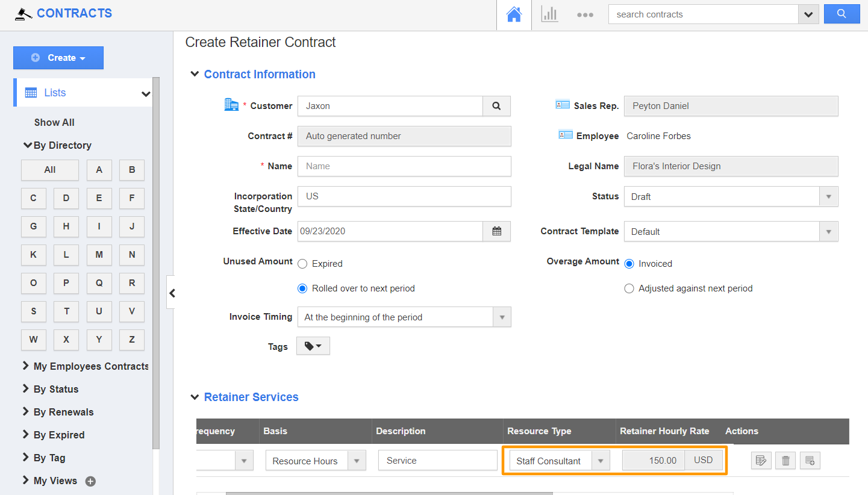Viewport: 868px width, 495px height.
Task: Collapse the Contract Information section
Action: pyautogui.click(x=195, y=74)
